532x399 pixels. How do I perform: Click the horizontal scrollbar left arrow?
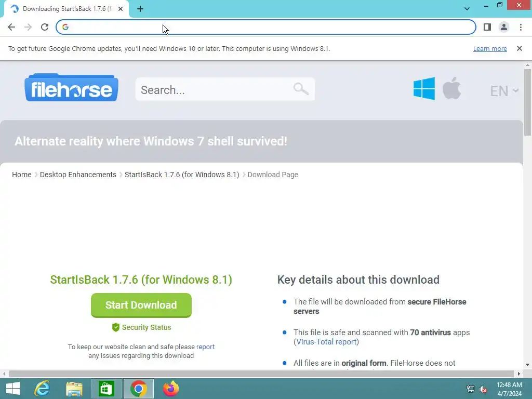pyautogui.click(x=4, y=374)
